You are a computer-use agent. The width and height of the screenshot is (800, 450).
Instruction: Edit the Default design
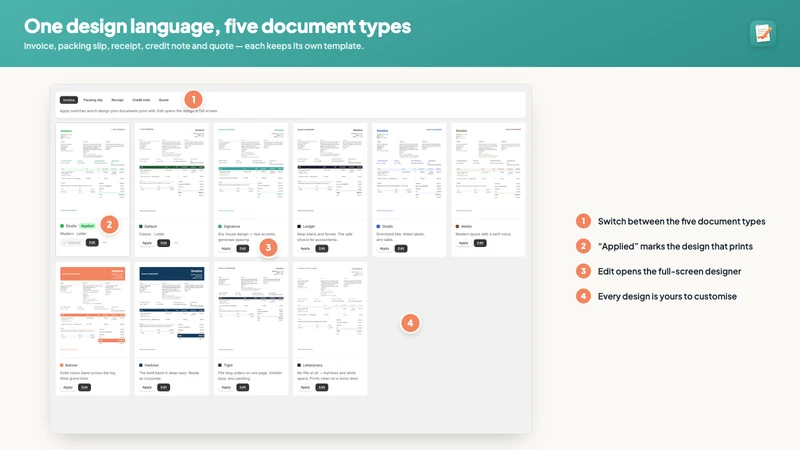(x=163, y=243)
